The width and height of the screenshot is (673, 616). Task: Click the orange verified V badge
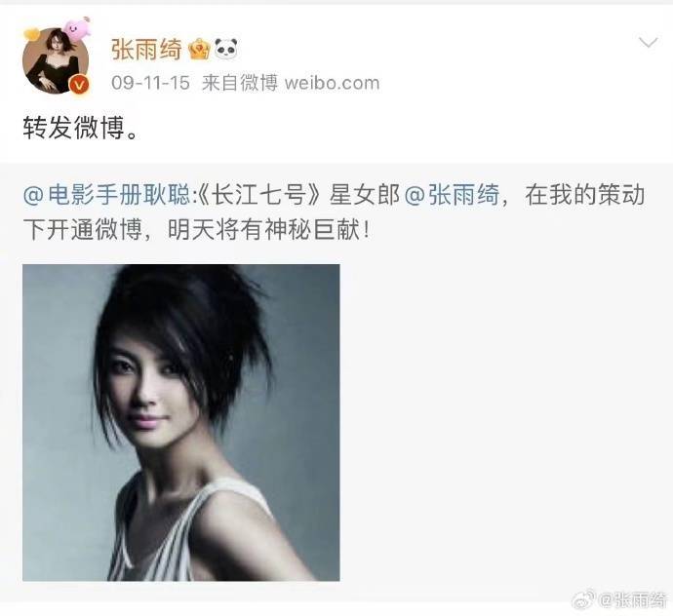click(x=80, y=85)
